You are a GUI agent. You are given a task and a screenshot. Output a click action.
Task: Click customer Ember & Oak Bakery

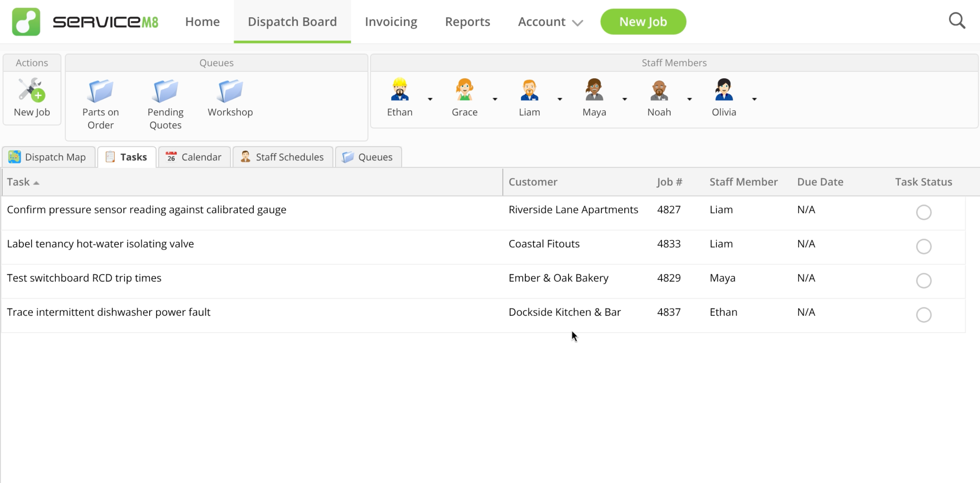click(558, 278)
